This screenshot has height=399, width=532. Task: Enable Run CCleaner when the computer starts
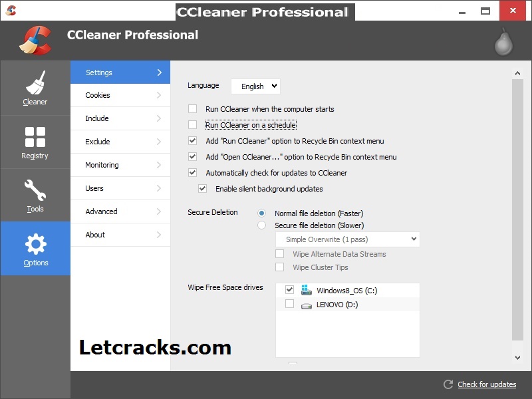click(192, 108)
